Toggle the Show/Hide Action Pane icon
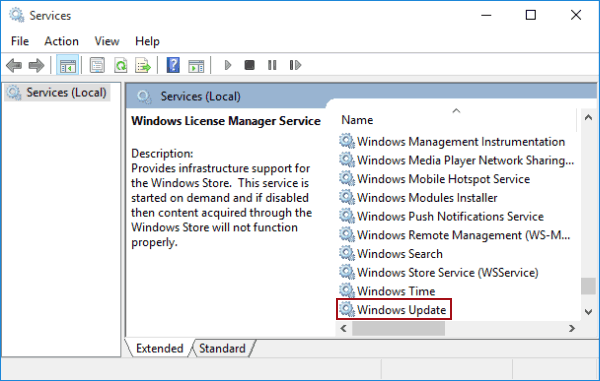 196,66
